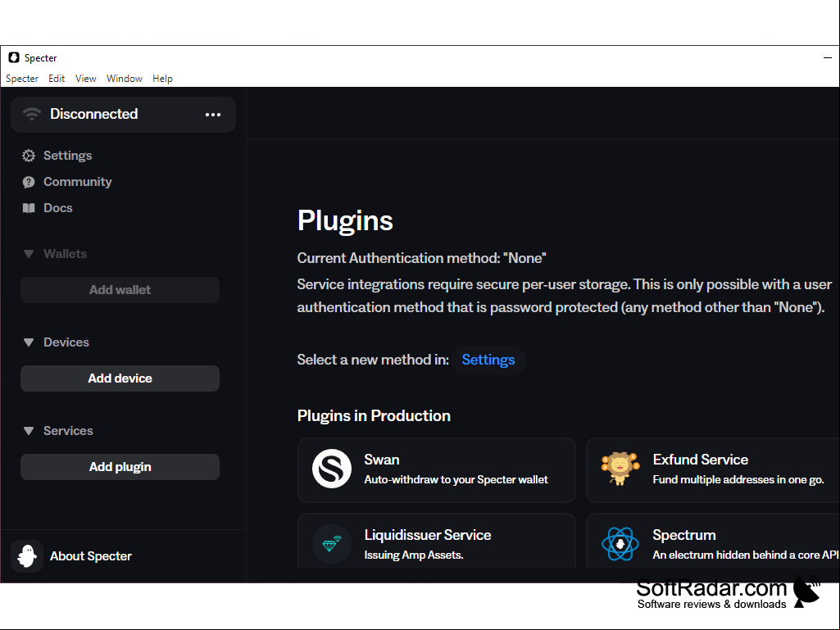840x630 pixels.
Task: Click the Settings gear icon in sidebar
Action: [29, 156]
